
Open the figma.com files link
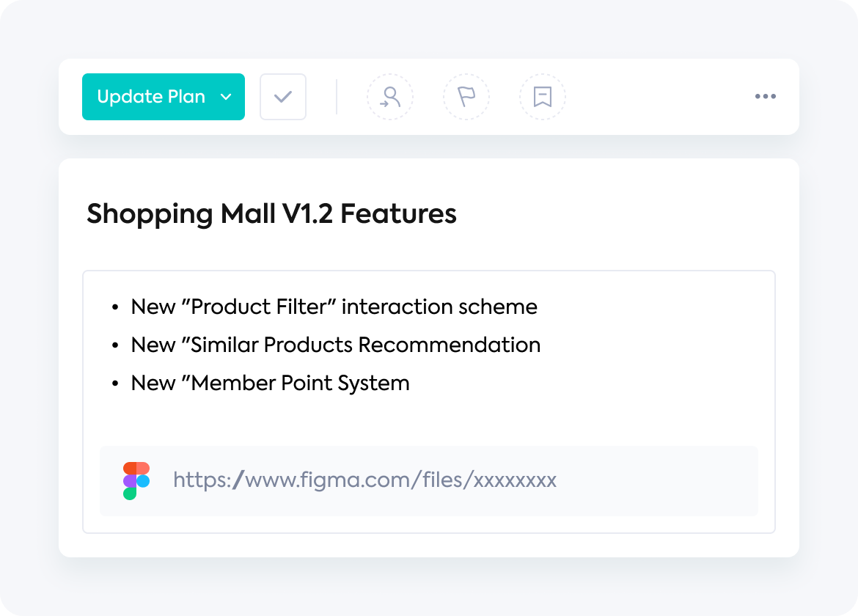click(x=365, y=480)
